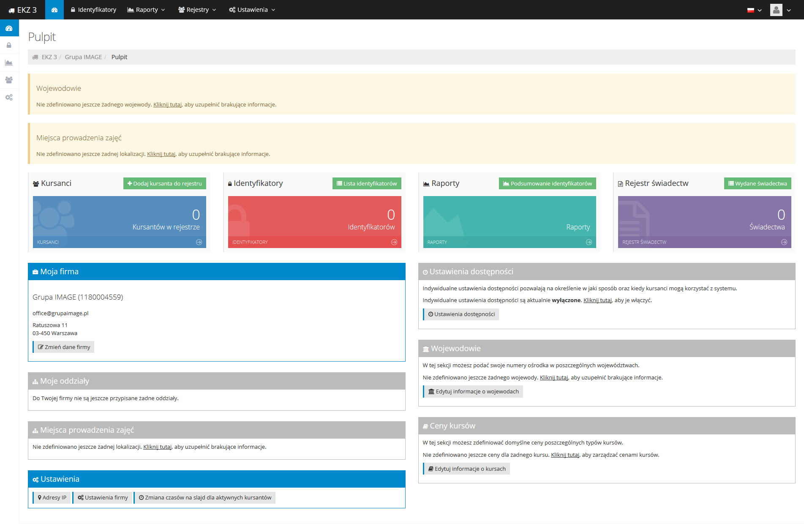
Task: Open the lock icon in left sidebar
Action: point(9,45)
